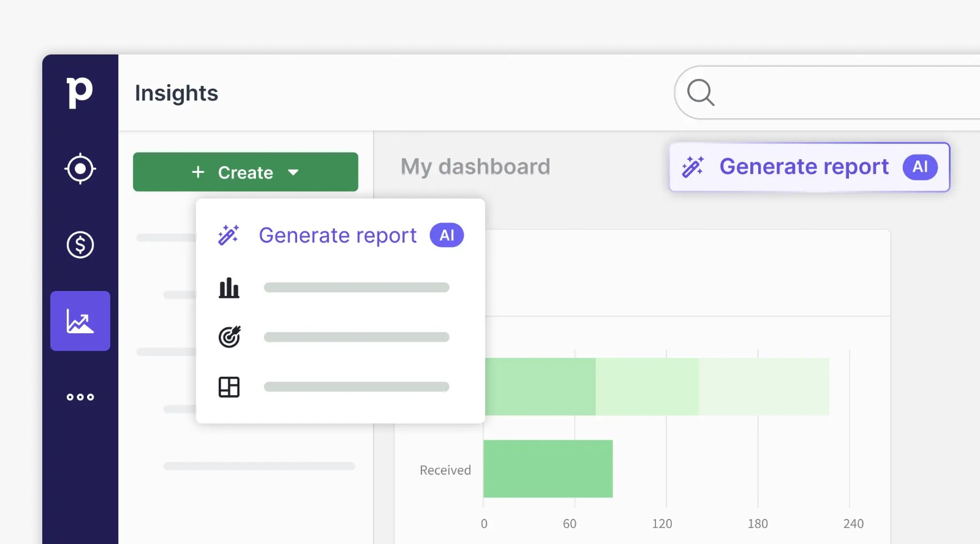Click the 120 axis value
The height and width of the screenshot is (544, 980).
pyautogui.click(x=662, y=524)
